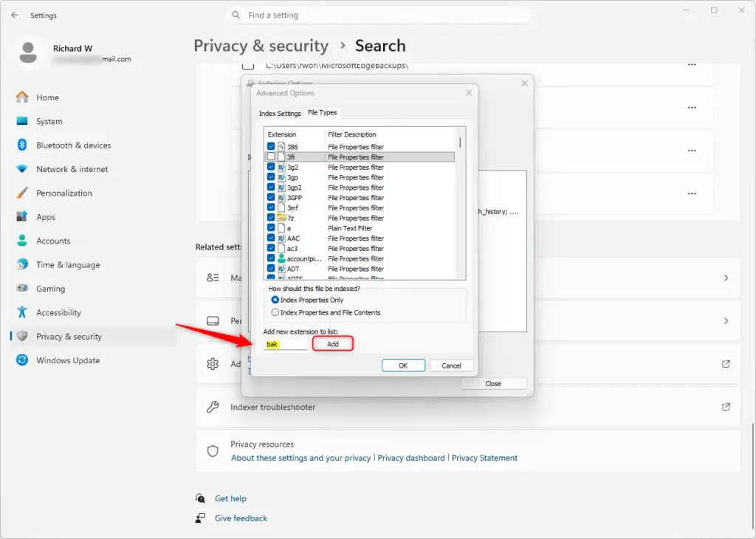
Task: Click the Add new extension input field
Action: (286, 344)
